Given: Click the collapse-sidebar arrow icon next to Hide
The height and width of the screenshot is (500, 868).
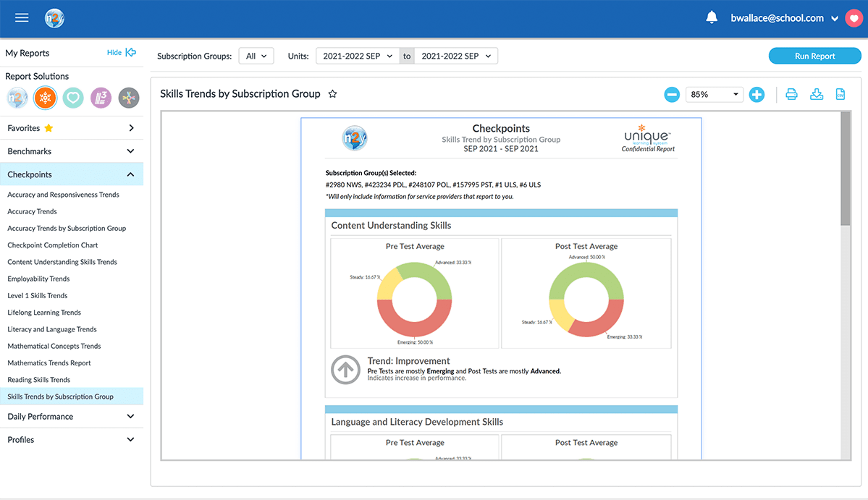Looking at the screenshot, I should click(130, 53).
